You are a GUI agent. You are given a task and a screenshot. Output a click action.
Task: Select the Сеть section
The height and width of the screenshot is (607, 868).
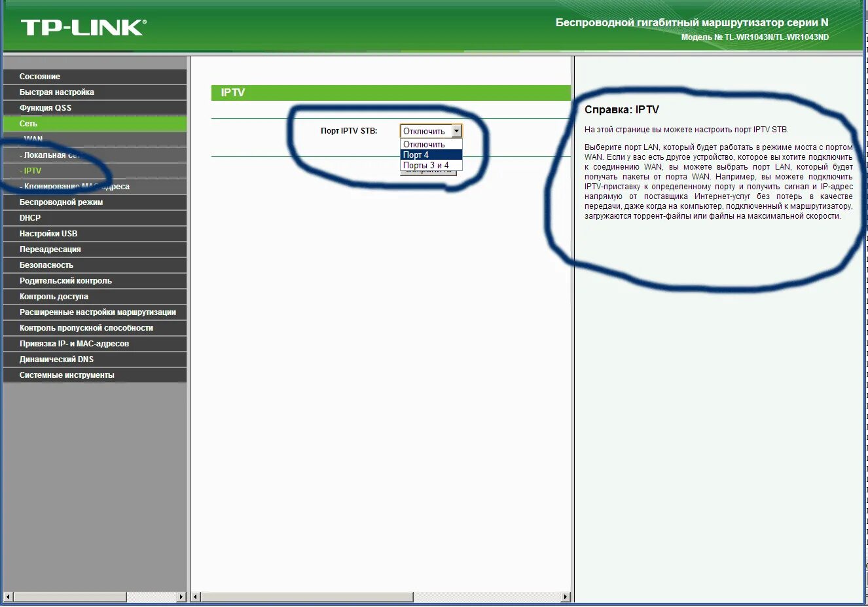pos(95,124)
